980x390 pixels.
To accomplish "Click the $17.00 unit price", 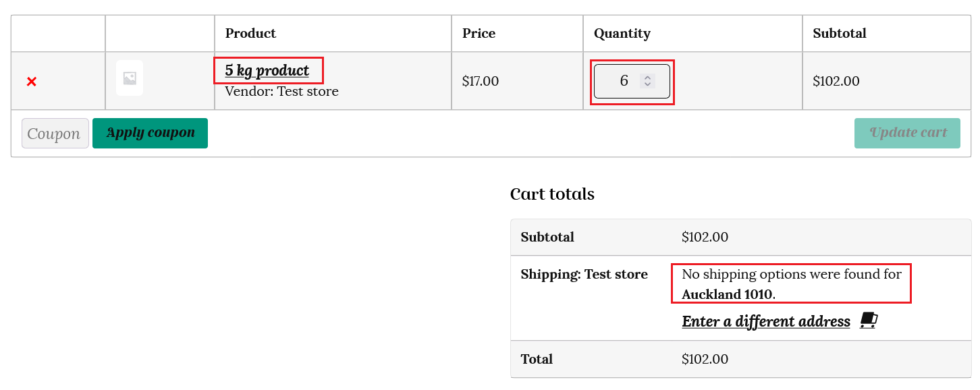I will coord(480,82).
